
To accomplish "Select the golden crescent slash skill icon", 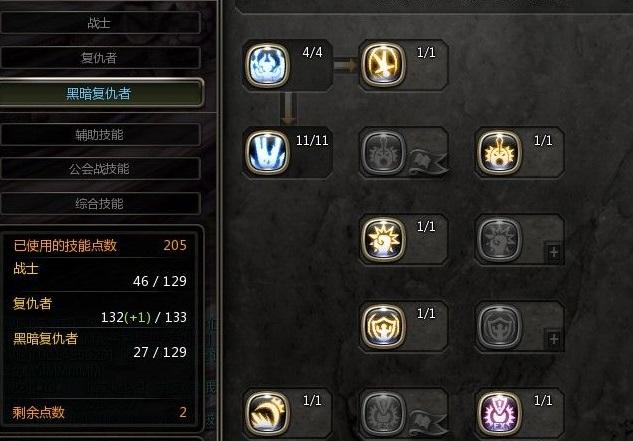I will coord(267,413).
